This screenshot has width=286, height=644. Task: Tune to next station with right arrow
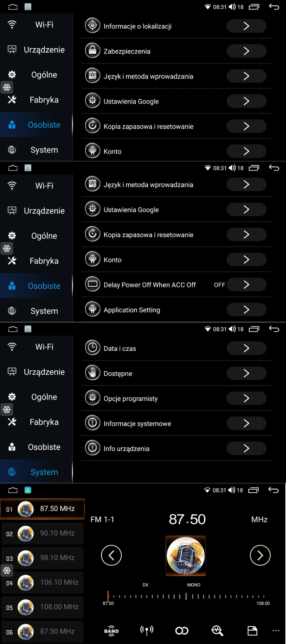click(260, 555)
